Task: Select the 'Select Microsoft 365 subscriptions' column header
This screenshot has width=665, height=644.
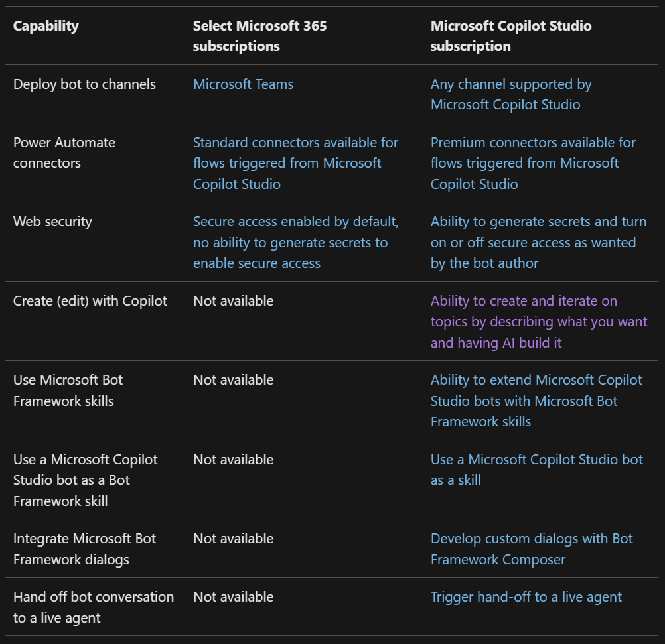Action: [259, 36]
